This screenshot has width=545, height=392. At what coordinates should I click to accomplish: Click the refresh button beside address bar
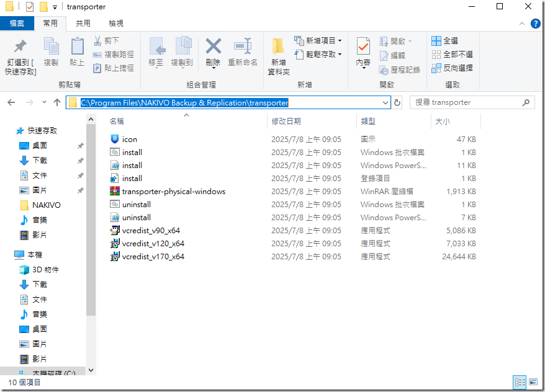pos(397,103)
